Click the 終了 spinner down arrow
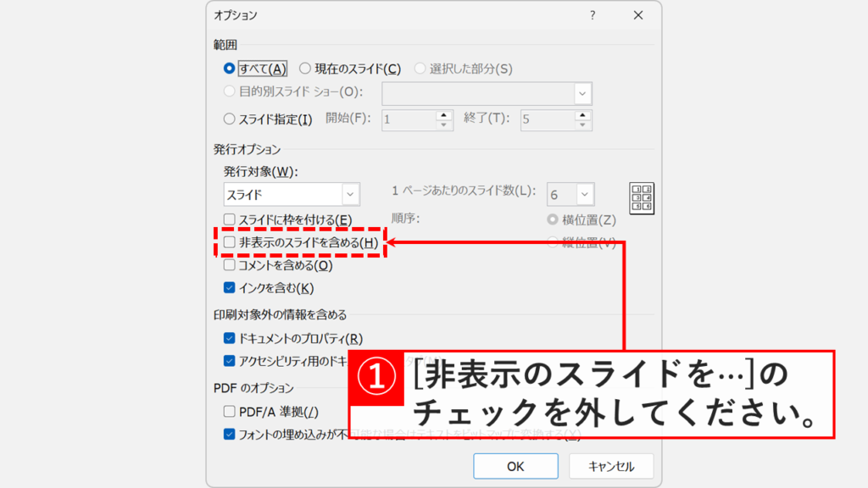The width and height of the screenshot is (868, 488). point(582,124)
